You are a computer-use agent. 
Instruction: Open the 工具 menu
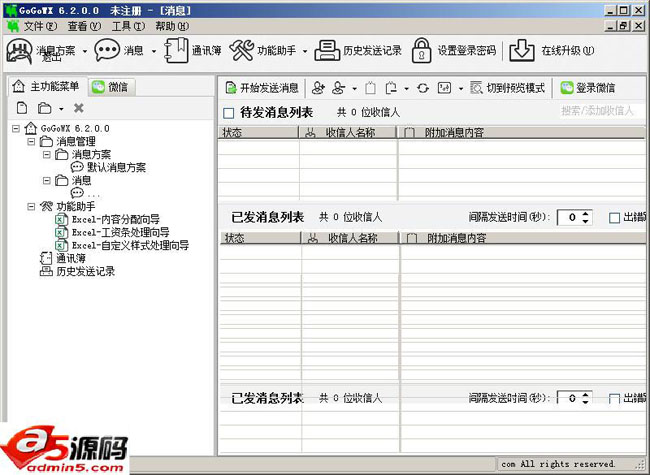click(x=128, y=26)
